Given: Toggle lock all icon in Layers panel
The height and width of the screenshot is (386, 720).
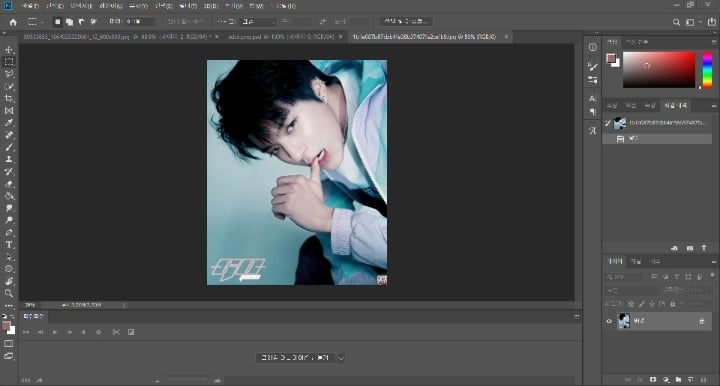Looking at the screenshot, I should tap(672, 304).
